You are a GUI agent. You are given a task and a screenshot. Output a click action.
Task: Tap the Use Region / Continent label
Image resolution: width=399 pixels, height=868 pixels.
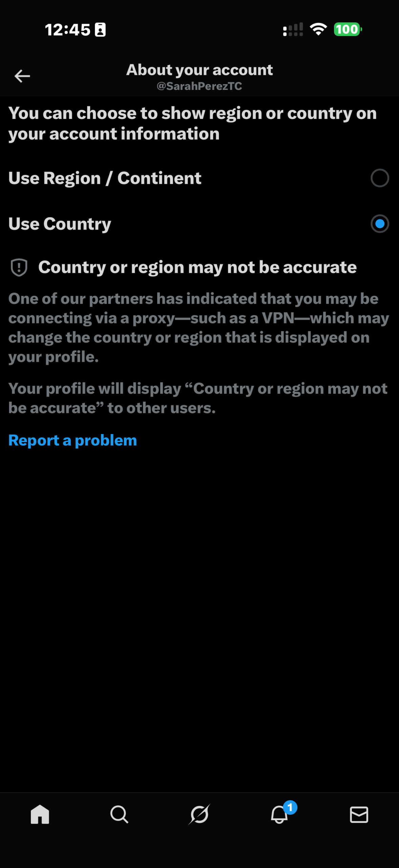click(105, 178)
